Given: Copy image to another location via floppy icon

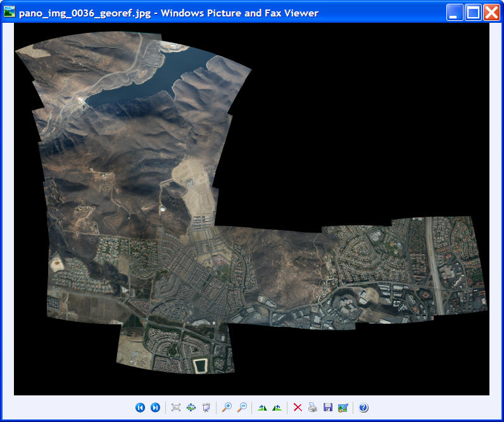Looking at the screenshot, I should (328, 407).
